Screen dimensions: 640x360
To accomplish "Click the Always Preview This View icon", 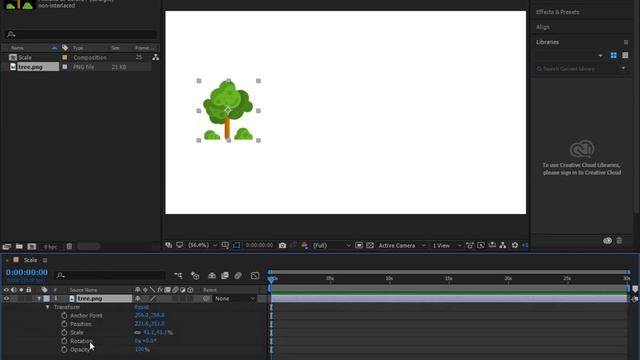I will [x=169, y=245].
